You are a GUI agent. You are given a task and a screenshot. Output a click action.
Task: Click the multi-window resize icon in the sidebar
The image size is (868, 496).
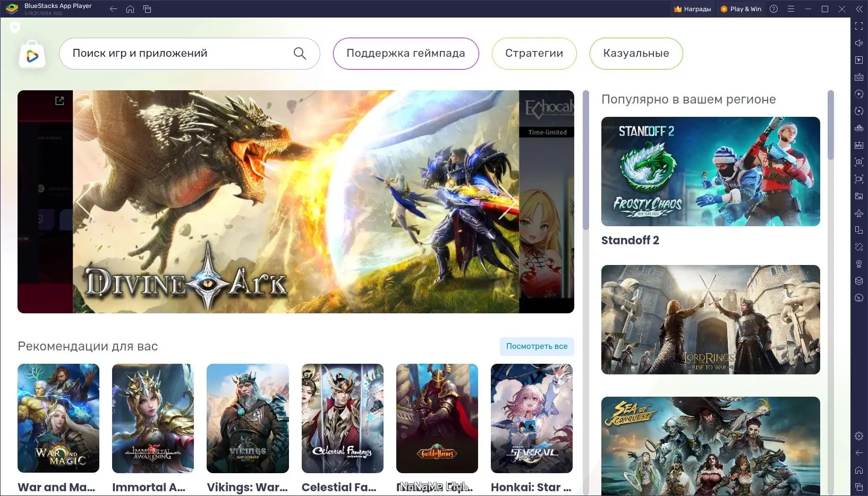tap(859, 230)
